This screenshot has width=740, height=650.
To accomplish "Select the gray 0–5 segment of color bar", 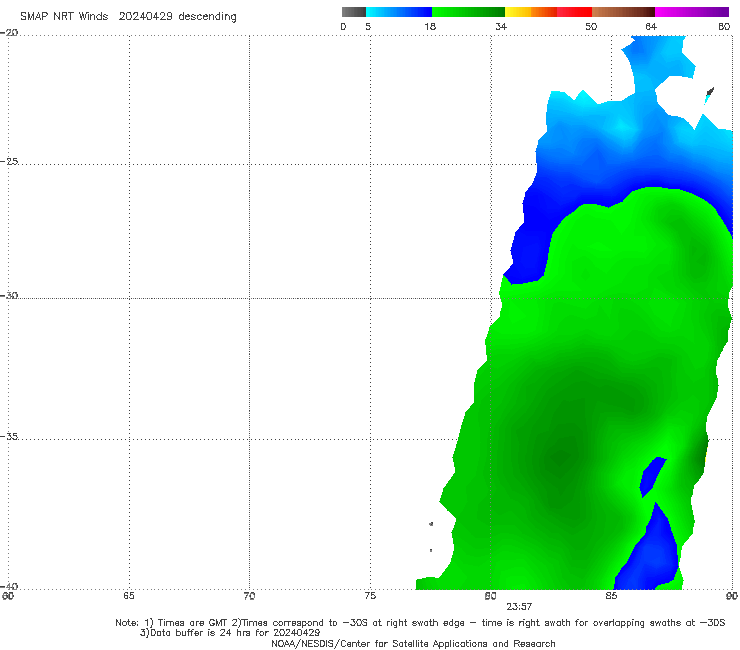I will tap(354, 12).
